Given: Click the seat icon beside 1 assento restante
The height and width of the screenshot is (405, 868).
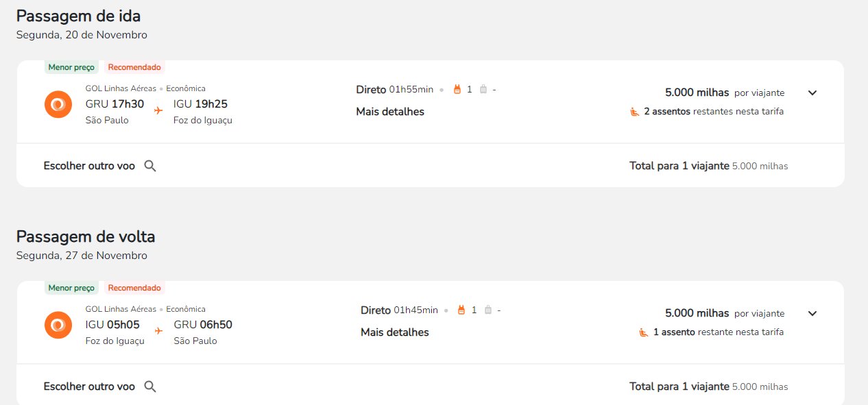Looking at the screenshot, I should point(644,332).
